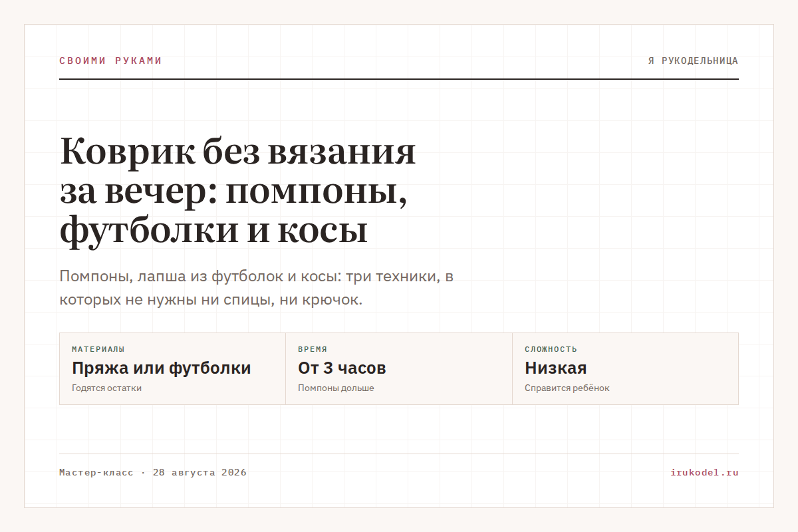This screenshot has height=532, width=798.
Task: Click the subtitle starting "Помпоны, лапша из футболок"
Action: (x=257, y=288)
